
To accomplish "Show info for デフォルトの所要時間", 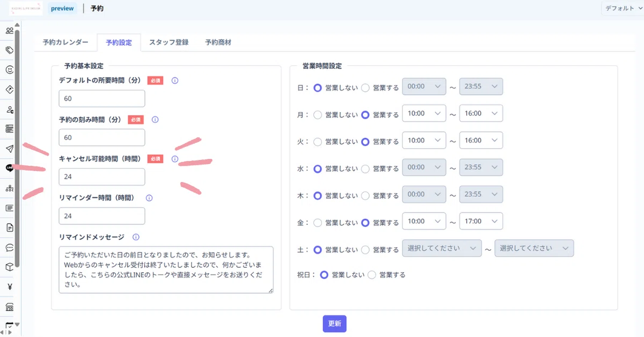I will [x=174, y=80].
